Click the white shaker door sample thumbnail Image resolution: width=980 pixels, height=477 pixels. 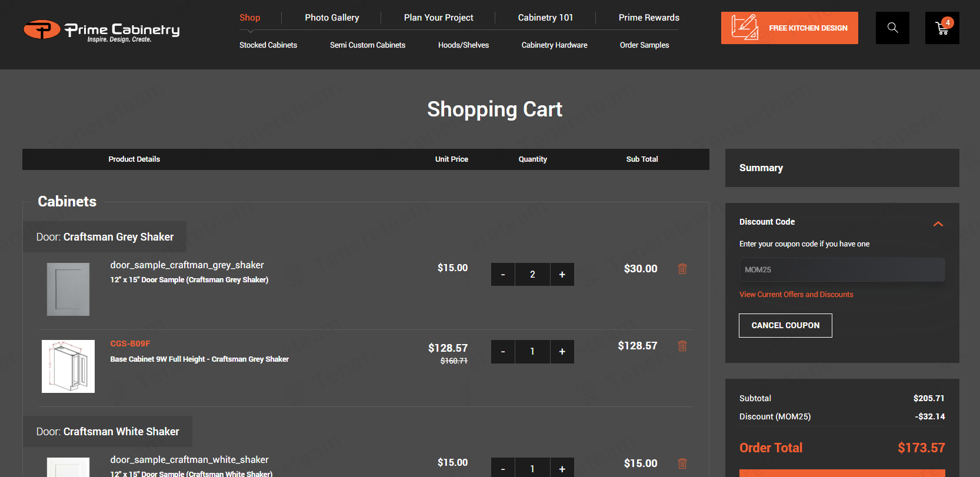tap(68, 468)
